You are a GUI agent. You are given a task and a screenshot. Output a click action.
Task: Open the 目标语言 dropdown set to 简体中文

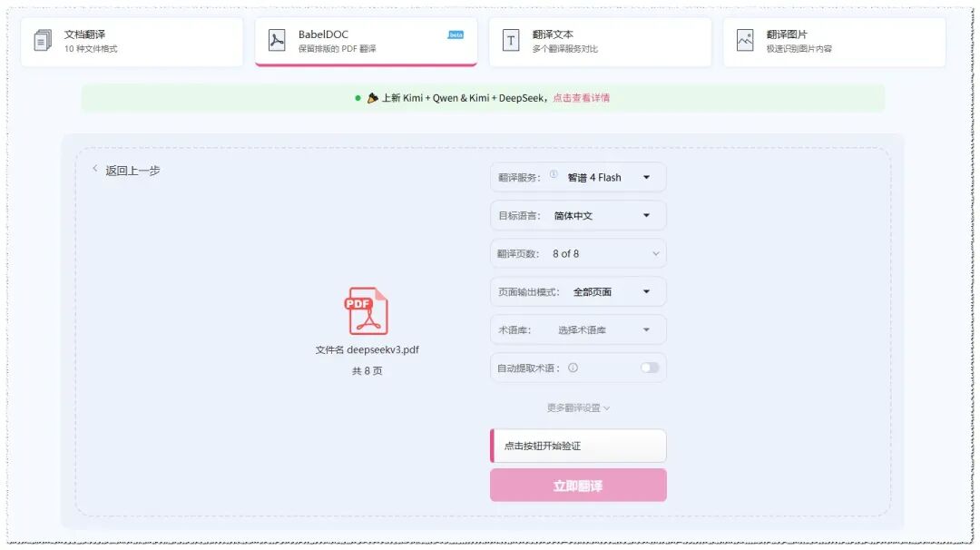578,216
